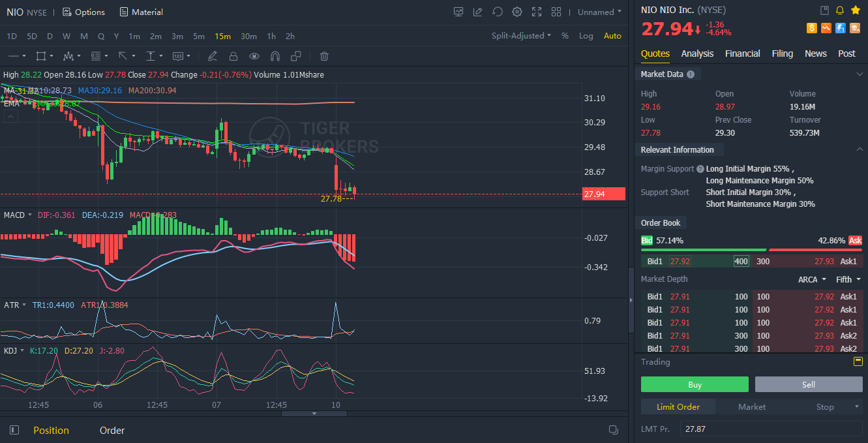Click the drawing pencil tool

(212, 56)
